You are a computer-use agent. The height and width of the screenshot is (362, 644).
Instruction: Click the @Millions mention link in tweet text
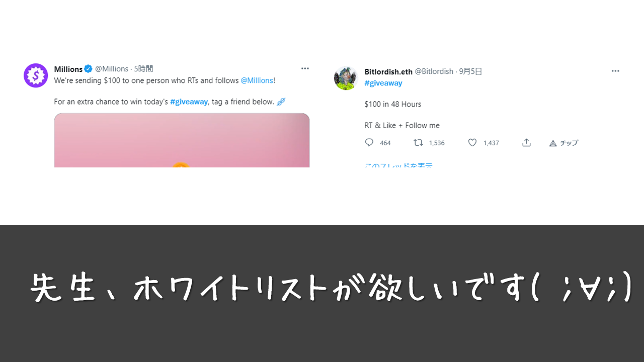(257, 80)
